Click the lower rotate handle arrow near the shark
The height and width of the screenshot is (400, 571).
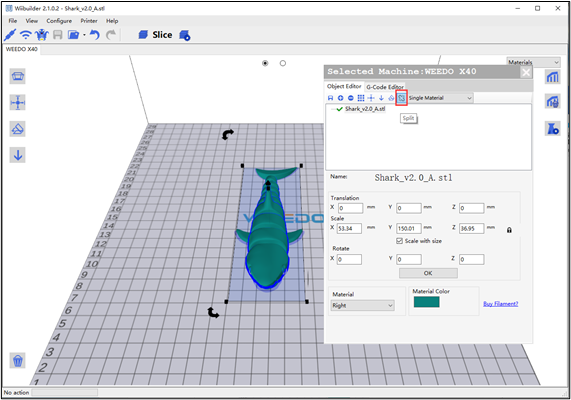213,313
